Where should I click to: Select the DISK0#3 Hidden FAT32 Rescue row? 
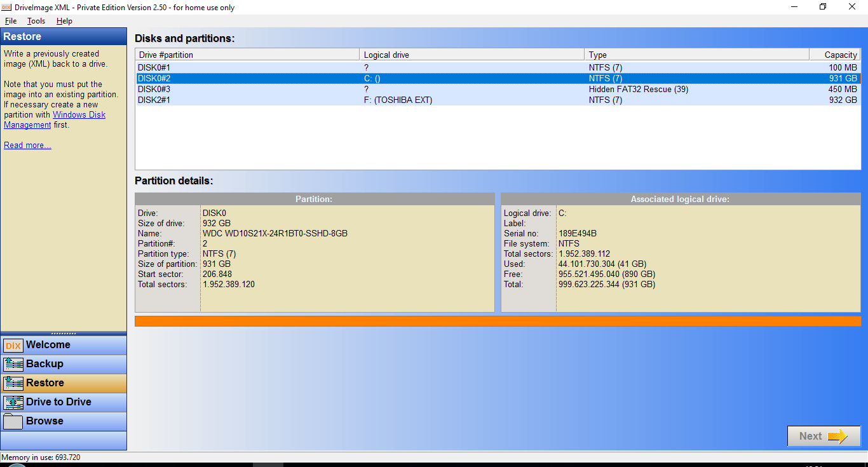498,90
